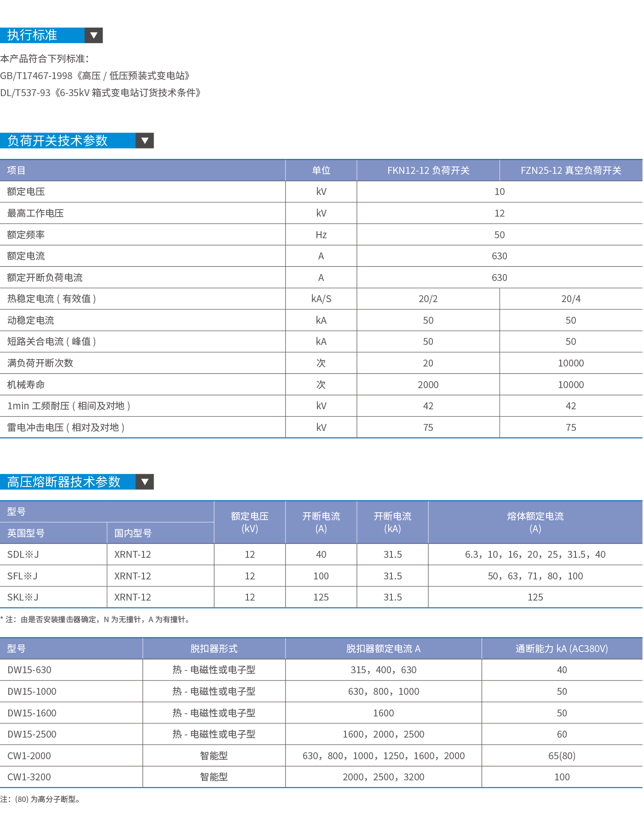This screenshot has height=813, width=644.
Task: Click the 高压熔断器技术参数 heading label
Action: [64, 482]
